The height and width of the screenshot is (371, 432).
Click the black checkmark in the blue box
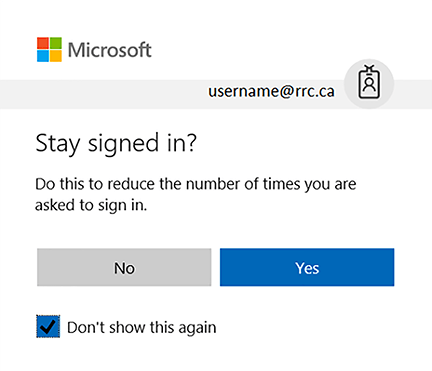pos(49,327)
